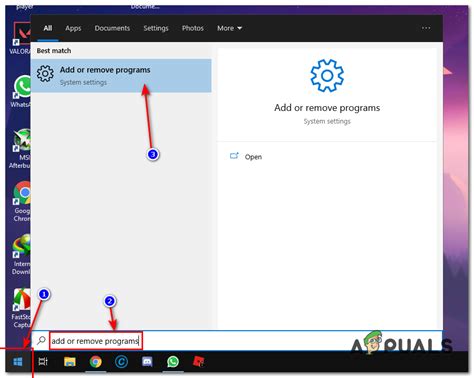This screenshot has width=474, height=378.
Task: Click 'Add or remove programs' preview title
Action: (327, 108)
